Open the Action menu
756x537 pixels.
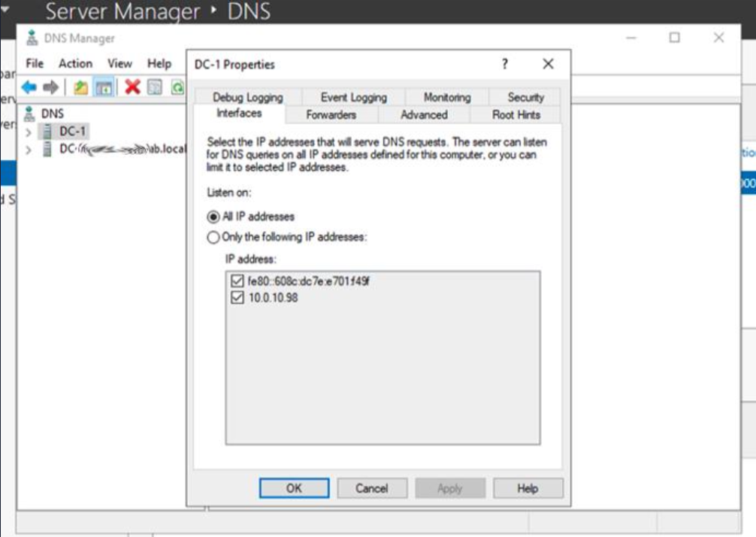[75, 63]
